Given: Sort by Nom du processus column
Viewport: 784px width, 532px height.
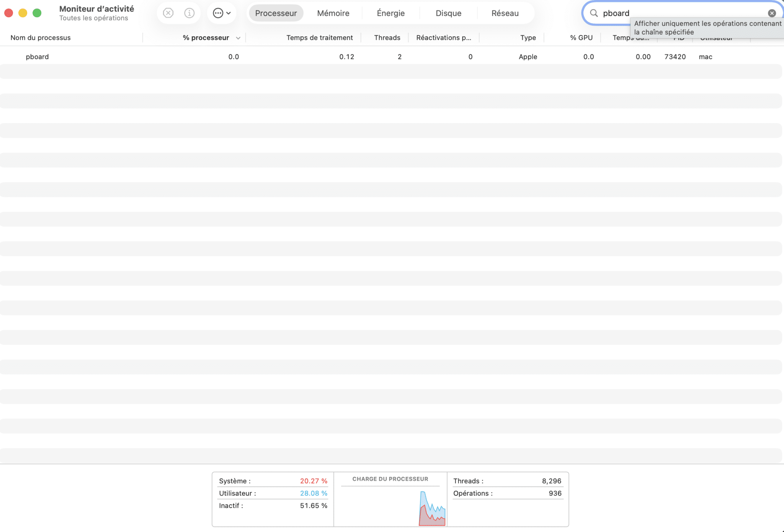Looking at the screenshot, I should click(41, 37).
